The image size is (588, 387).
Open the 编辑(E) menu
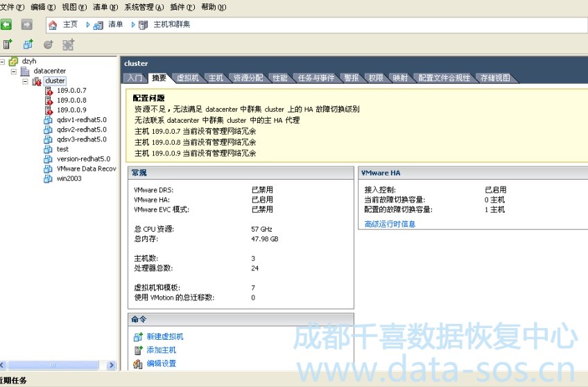(x=43, y=7)
